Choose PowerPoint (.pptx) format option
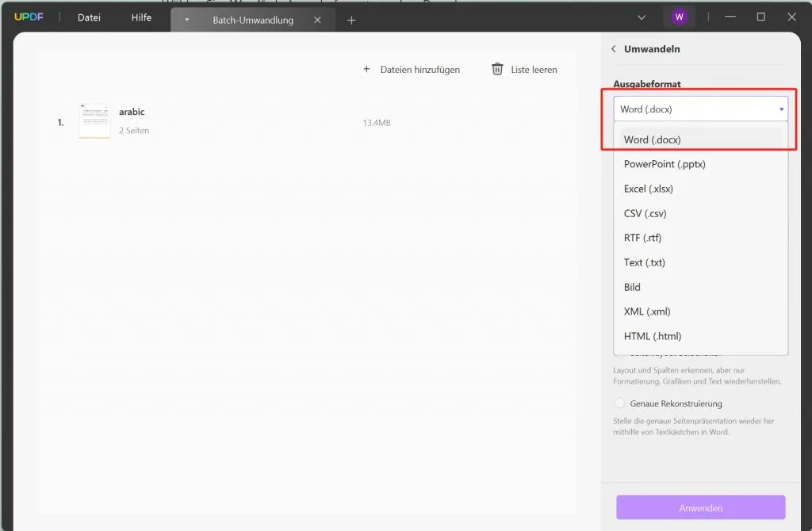 (x=700, y=164)
